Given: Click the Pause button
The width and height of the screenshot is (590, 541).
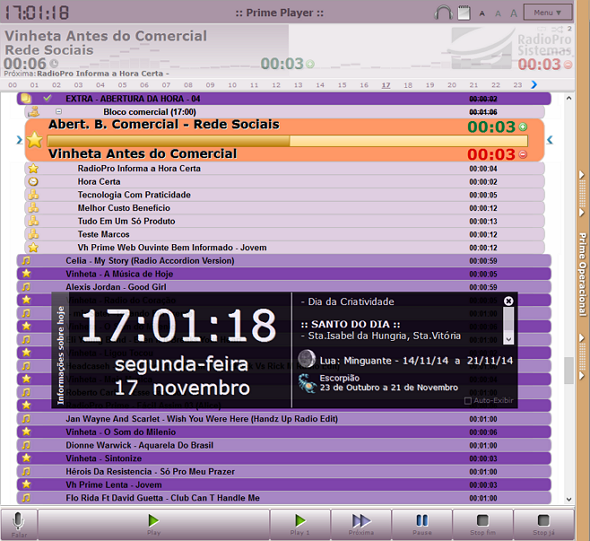Looking at the screenshot, I should click(x=422, y=524).
